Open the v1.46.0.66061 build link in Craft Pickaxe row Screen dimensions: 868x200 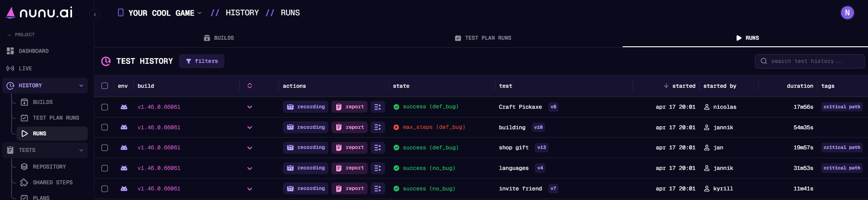(159, 107)
